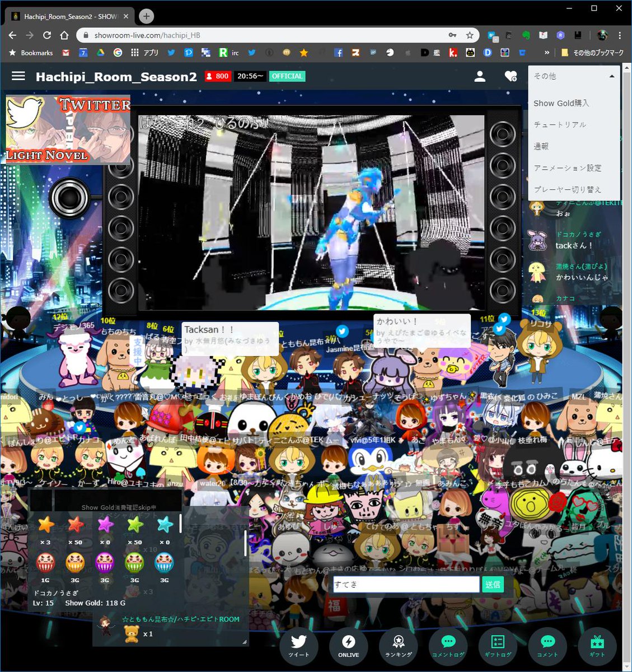Throw the red star gift (×50)

tap(76, 525)
